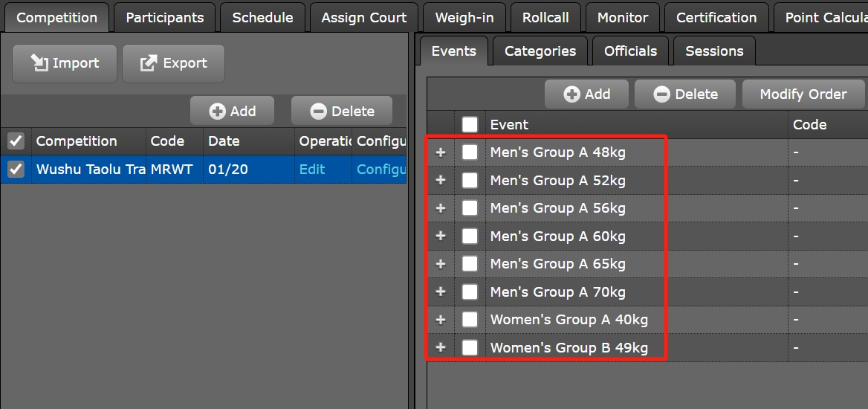This screenshot has width=868, height=409.
Task: Open the Categories sub-tab
Action: coord(540,51)
